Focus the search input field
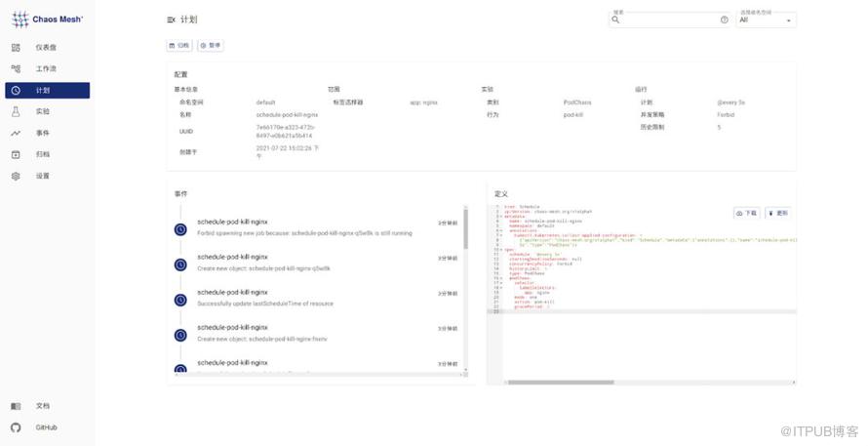 click(670, 20)
